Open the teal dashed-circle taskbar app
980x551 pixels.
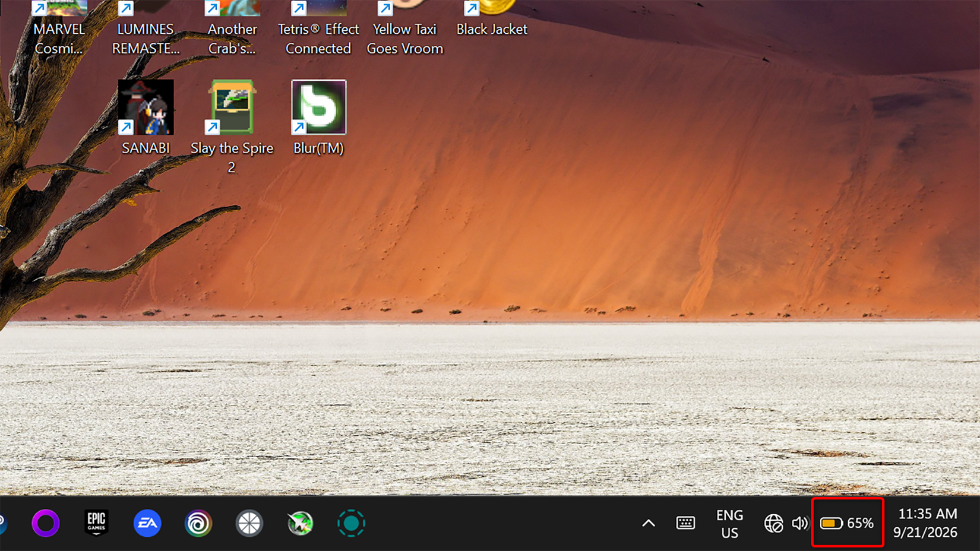click(x=351, y=523)
